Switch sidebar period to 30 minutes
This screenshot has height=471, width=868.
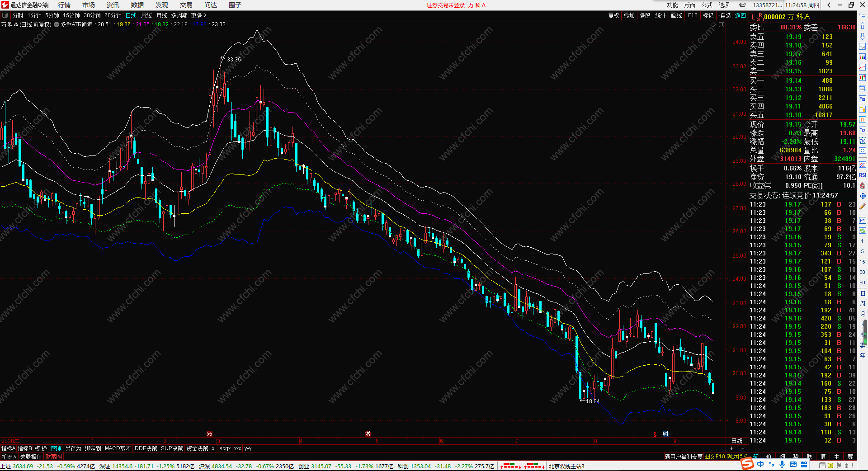pos(862,272)
